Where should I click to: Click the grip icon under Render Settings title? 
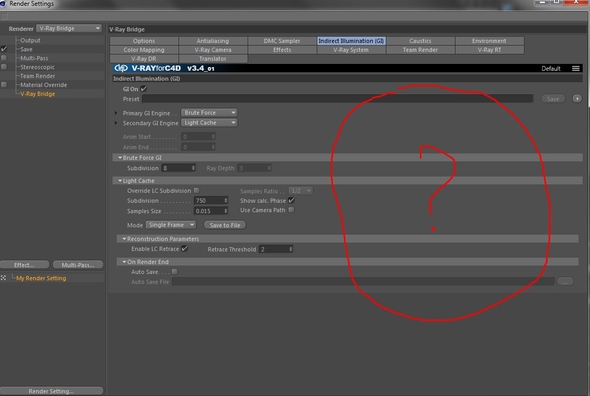click(4, 16)
